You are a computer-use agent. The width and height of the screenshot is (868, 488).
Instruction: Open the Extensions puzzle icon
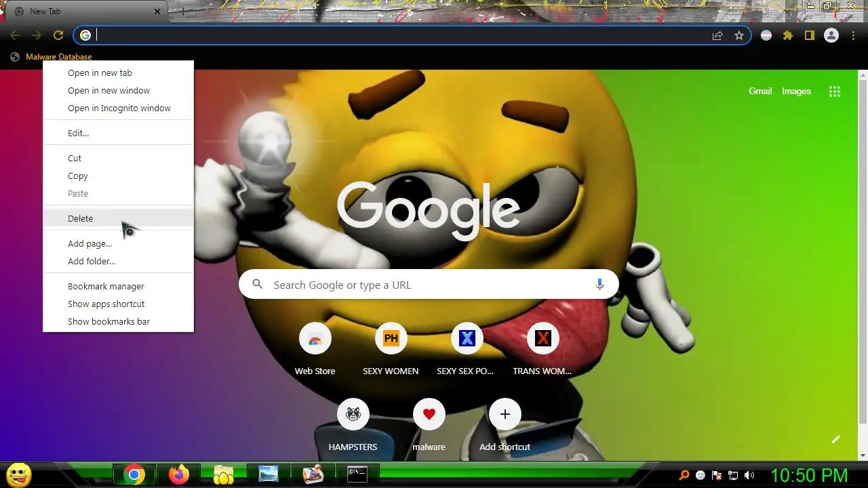coord(788,35)
